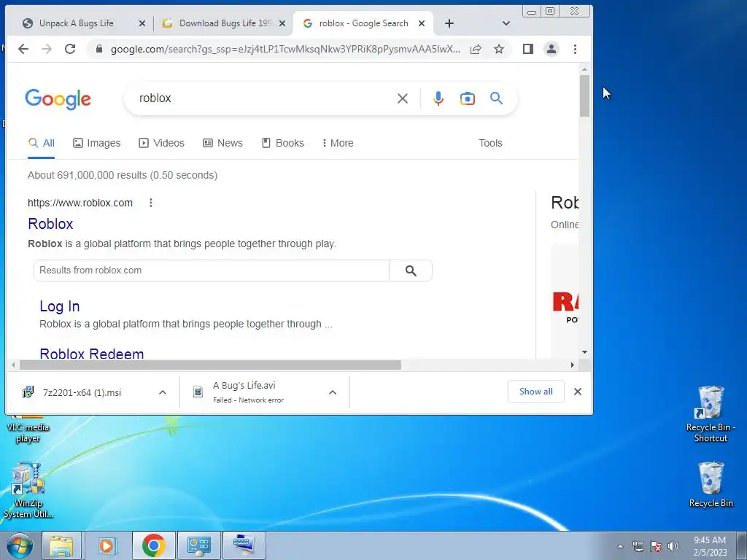Switch to Download Bugs Life tab

(x=225, y=23)
